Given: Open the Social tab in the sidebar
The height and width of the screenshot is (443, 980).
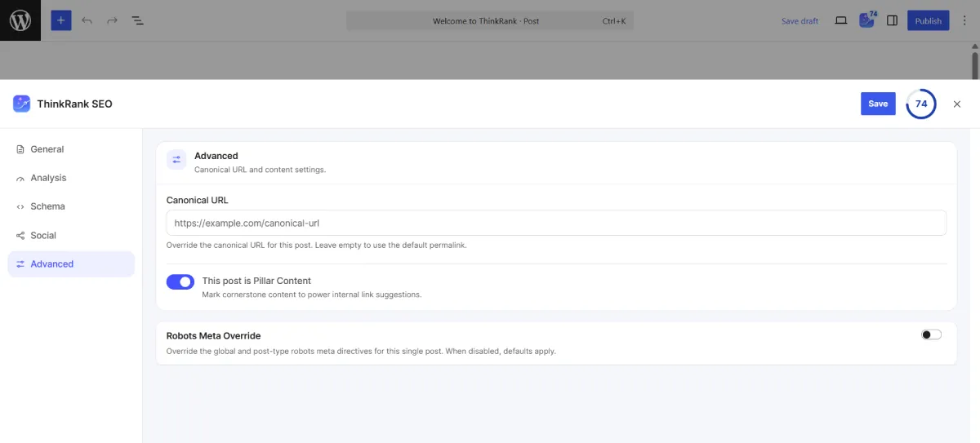Looking at the screenshot, I should (x=71, y=235).
